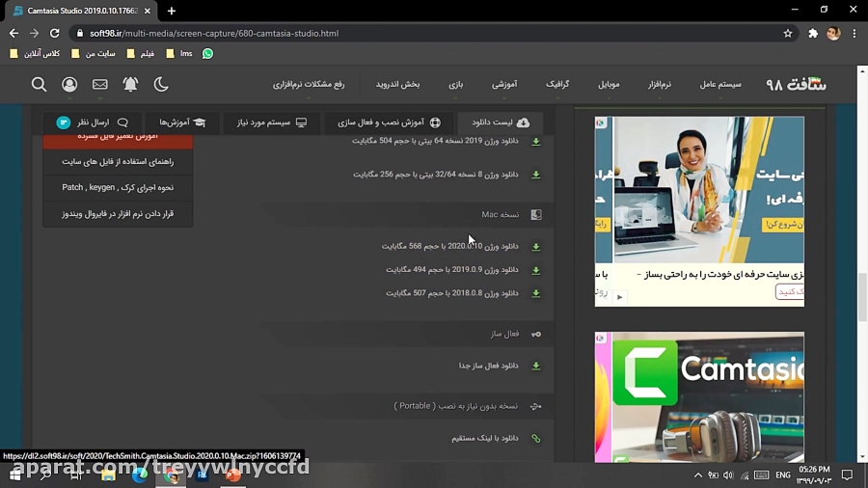Click download icon for version 8
Screen dimensions: 868x488
536,175
